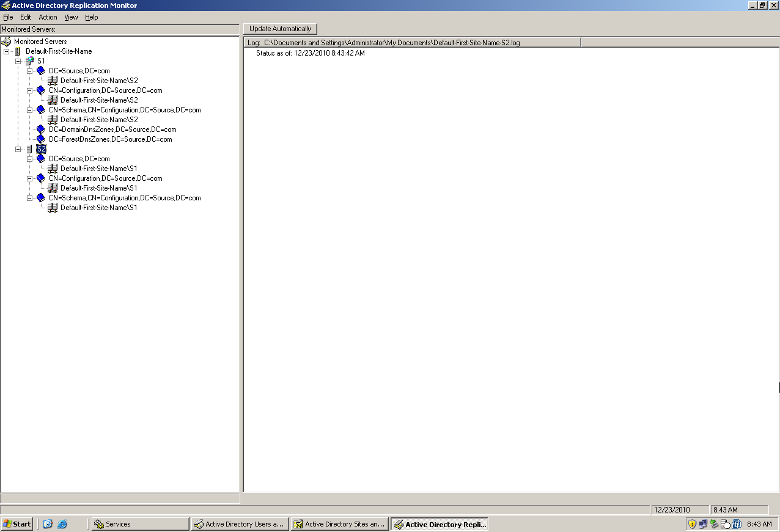
Task: Click S2 replica partner icon under S1's CN=Configuration
Action: pos(53,100)
